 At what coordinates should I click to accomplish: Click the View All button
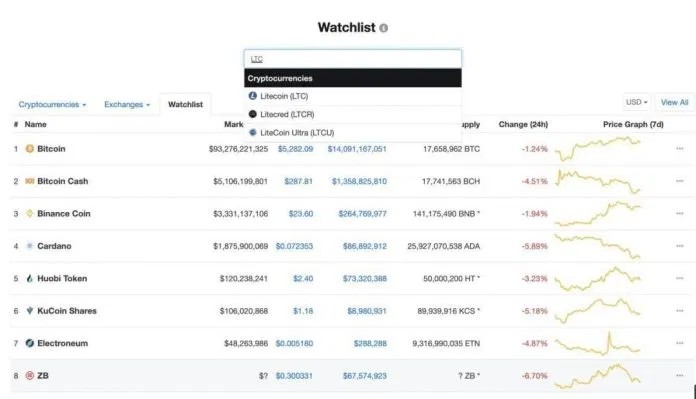674,102
